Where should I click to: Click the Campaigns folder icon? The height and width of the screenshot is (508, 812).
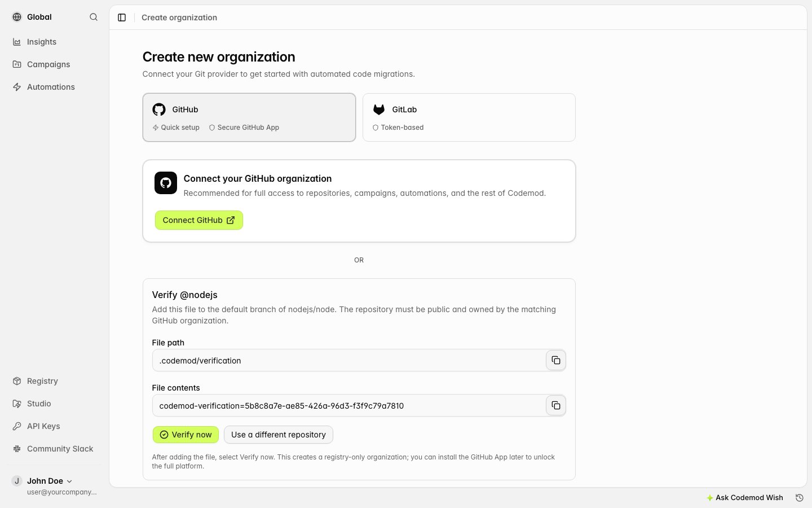point(17,64)
